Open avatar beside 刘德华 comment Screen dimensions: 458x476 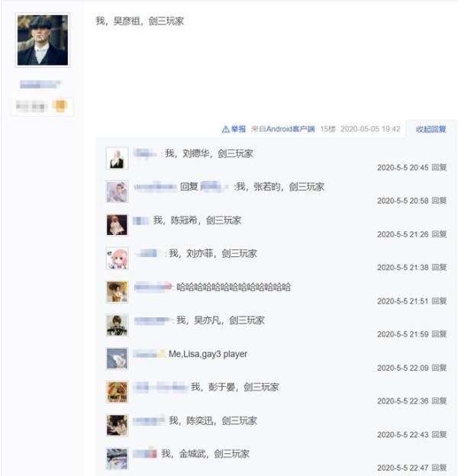(117, 158)
